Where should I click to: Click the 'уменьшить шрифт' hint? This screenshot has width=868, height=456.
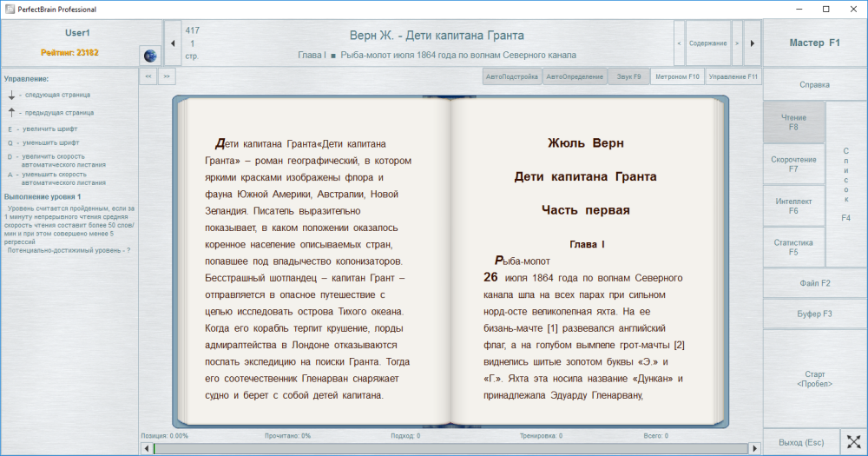point(43,143)
